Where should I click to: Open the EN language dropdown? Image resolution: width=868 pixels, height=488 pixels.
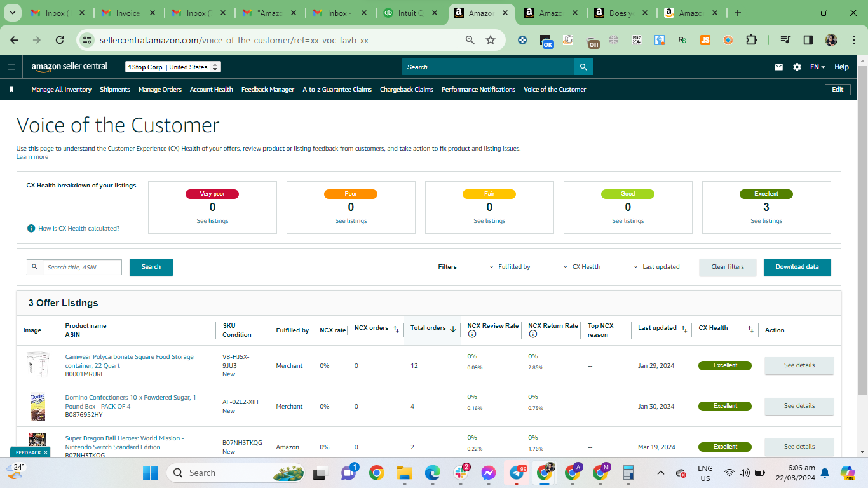click(817, 67)
